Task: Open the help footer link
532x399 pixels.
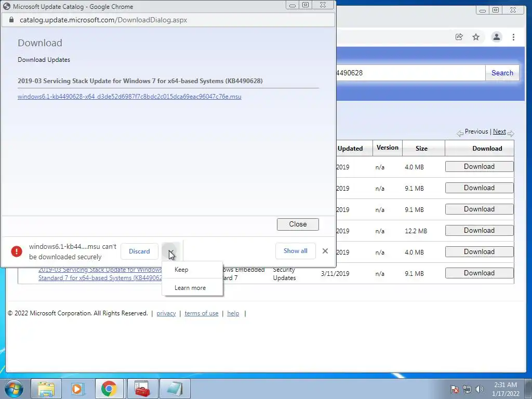Action: coord(233,313)
